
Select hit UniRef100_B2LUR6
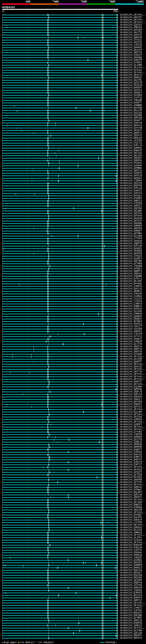point(131,236)
